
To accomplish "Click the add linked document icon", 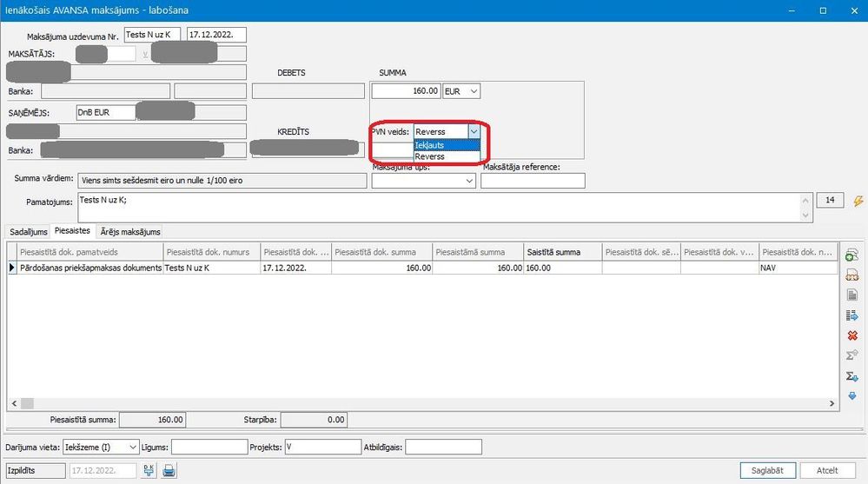I will click(852, 255).
